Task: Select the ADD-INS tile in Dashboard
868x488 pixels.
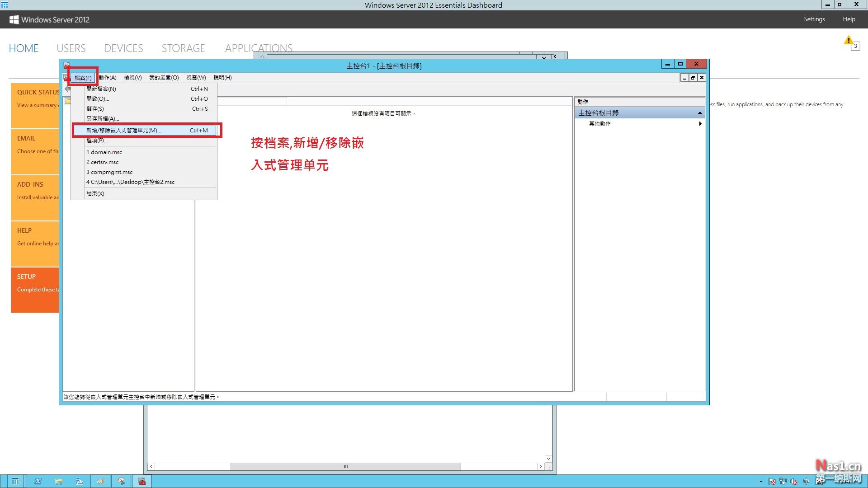Action: pyautogui.click(x=35, y=197)
